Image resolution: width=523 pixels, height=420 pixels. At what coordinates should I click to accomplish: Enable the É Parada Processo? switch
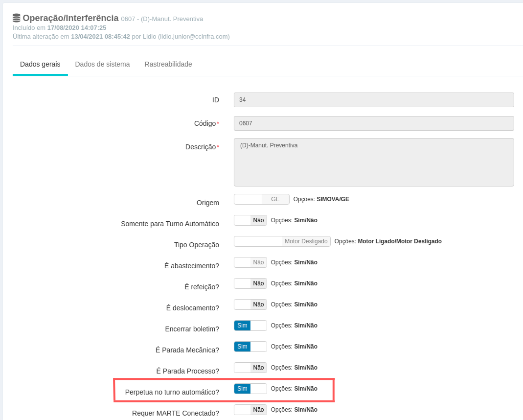[x=250, y=368]
